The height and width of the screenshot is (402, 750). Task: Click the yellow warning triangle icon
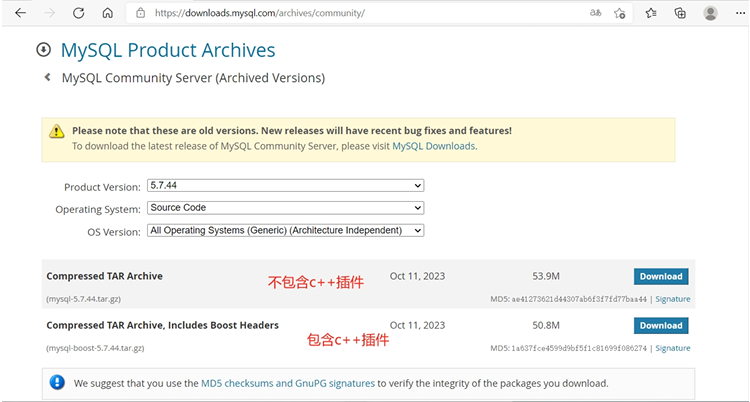tap(56, 131)
